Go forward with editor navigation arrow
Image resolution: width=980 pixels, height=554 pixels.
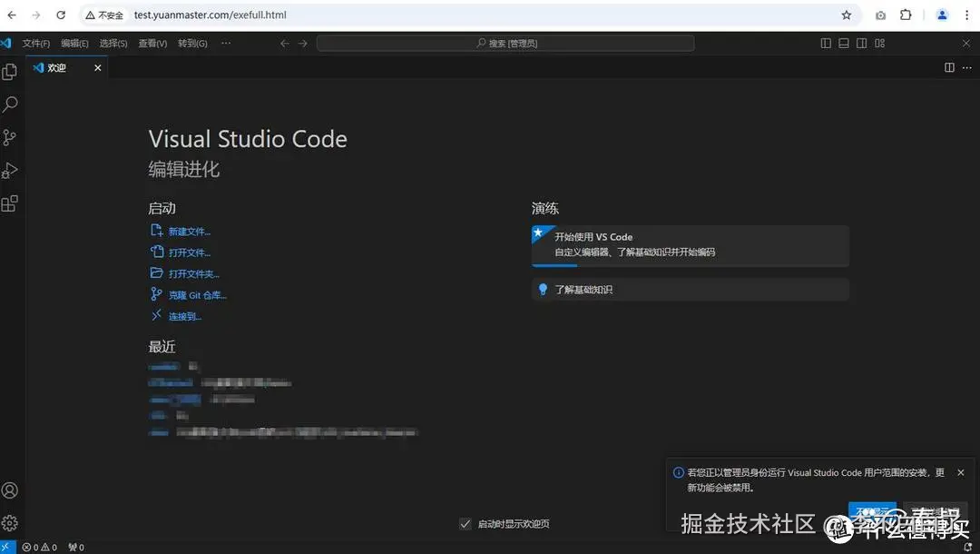303,44
